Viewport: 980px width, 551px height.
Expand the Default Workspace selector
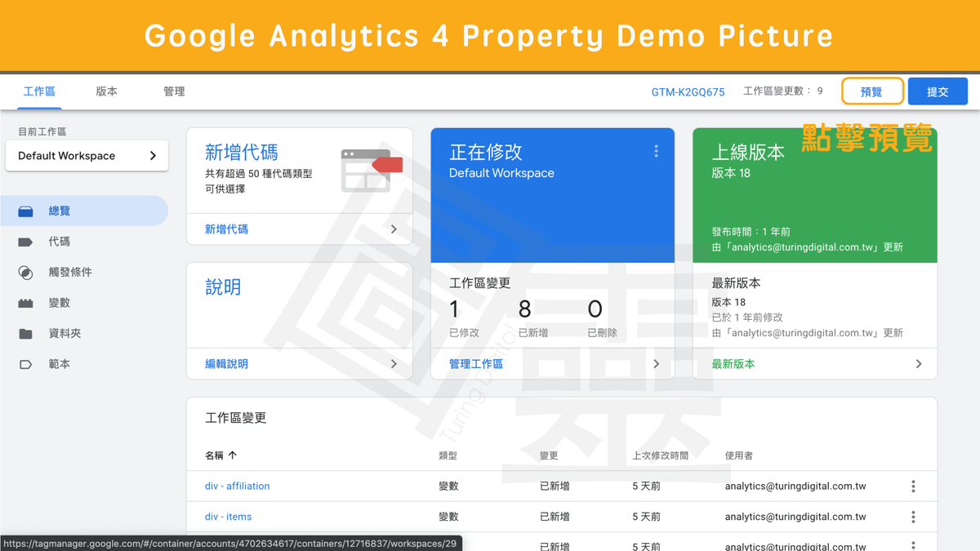[87, 156]
